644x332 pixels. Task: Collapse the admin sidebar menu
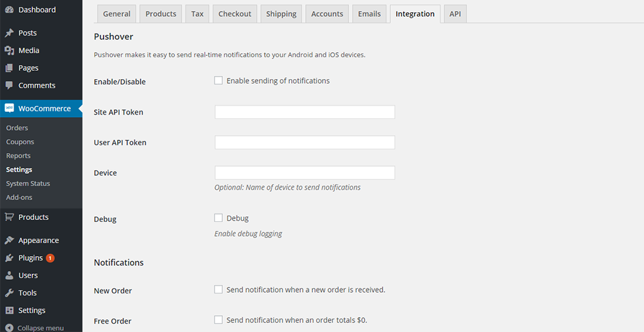click(x=9, y=327)
